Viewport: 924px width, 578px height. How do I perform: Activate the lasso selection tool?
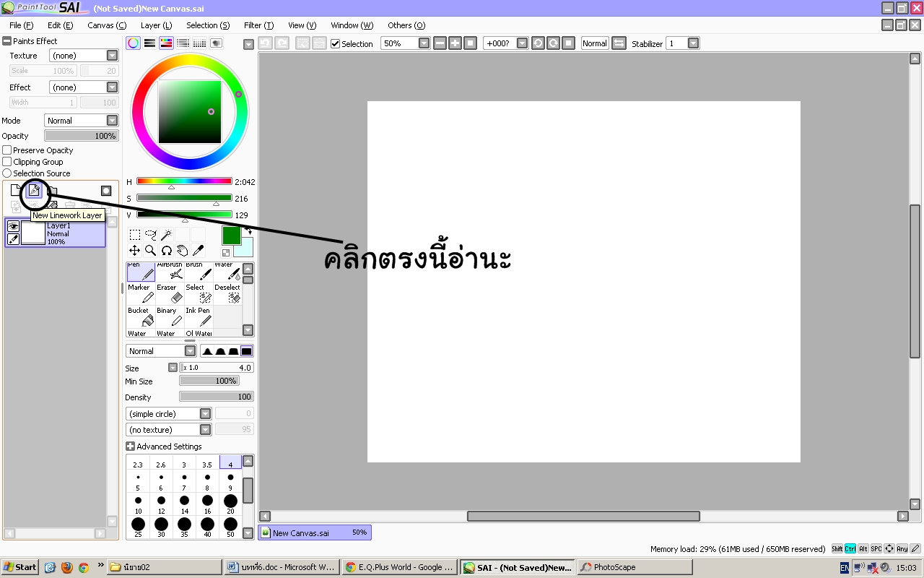click(x=151, y=234)
